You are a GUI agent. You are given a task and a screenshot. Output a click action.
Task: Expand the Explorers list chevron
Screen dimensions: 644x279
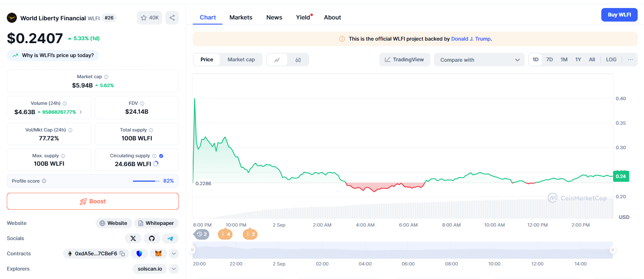click(x=174, y=269)
